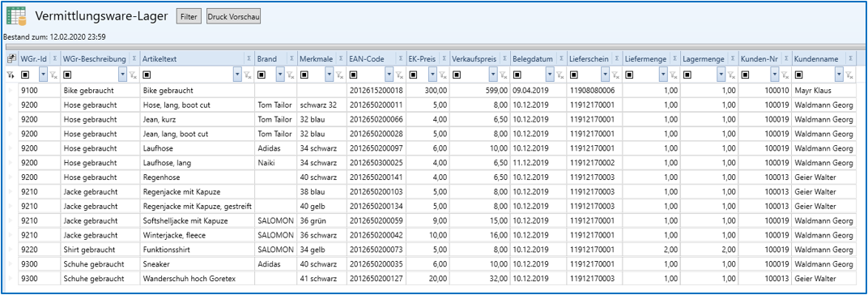Image resolution: width=868 pixels, height=295 pixels.
Task: Clear the Kundenname column filter
Action: [849, 75]
